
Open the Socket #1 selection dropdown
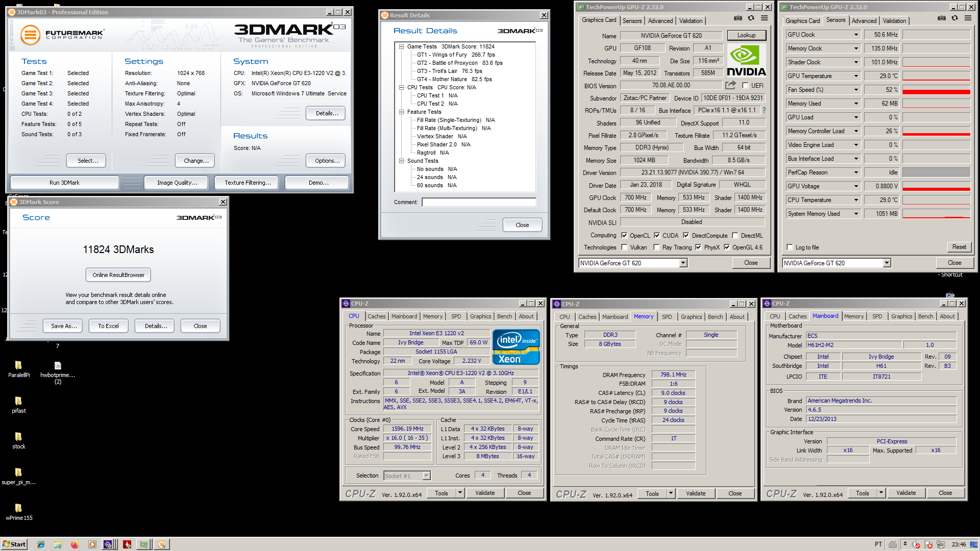point(426,476)
